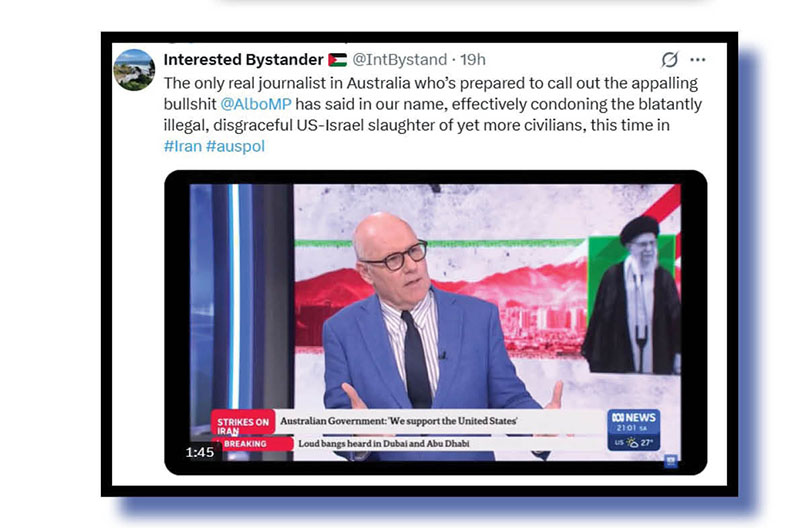This screenshot has width=794, height=528.
Task: Open the 19h timestamp link
Action: (x=473, y=60)
